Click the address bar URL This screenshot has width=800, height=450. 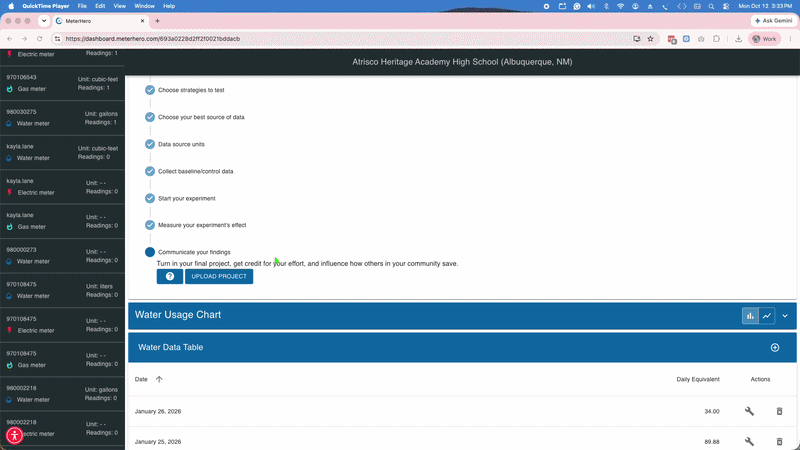153,39
